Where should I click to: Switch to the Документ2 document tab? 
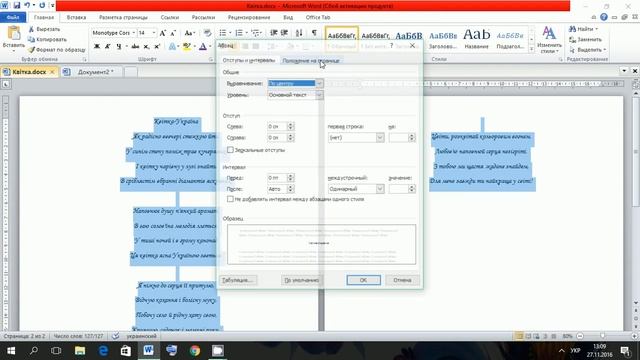coord(96,72)
